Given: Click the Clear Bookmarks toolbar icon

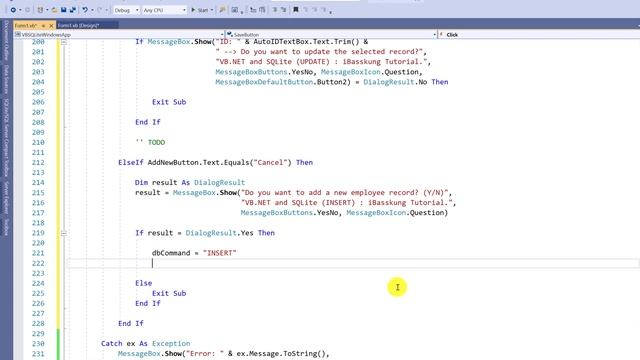Looking at the screenshot, I should click(324, 10).
